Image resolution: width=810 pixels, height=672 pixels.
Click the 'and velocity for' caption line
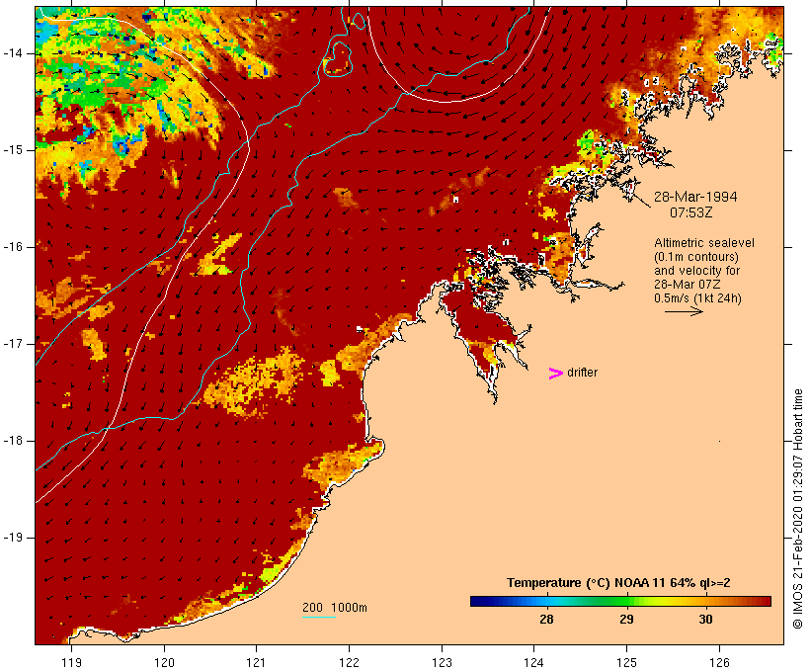click(696, 271)
